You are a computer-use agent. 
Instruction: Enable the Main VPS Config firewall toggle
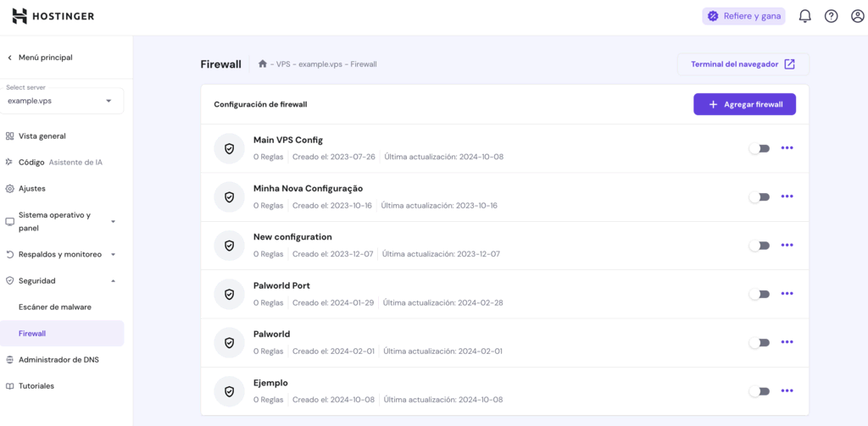(x=759, y=148)
